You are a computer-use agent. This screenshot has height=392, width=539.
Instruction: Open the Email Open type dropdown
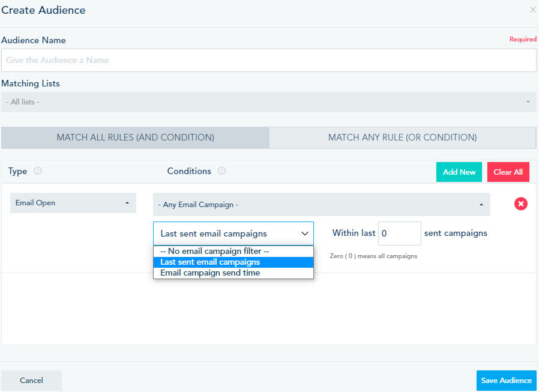pos(73,203)
